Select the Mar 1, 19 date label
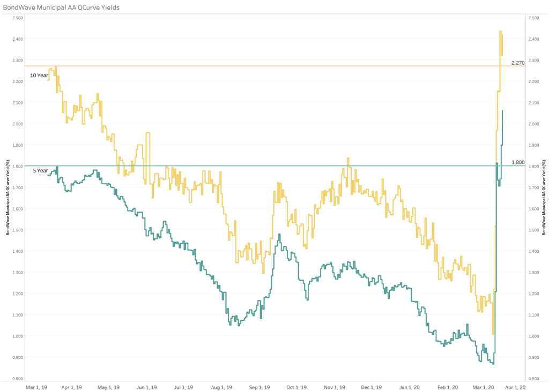Viewport: 549px width, 392px height. 36,388
